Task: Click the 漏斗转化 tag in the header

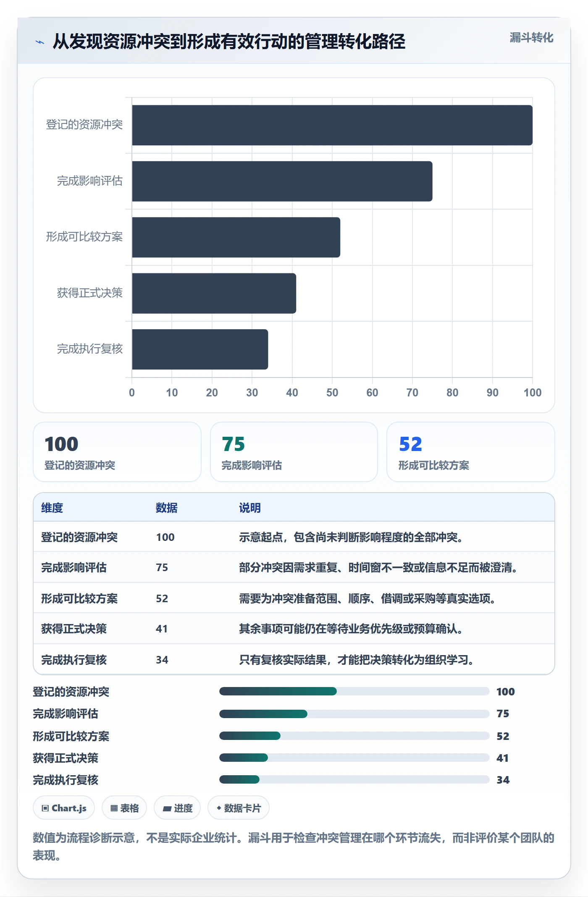Action: [531, 38]
